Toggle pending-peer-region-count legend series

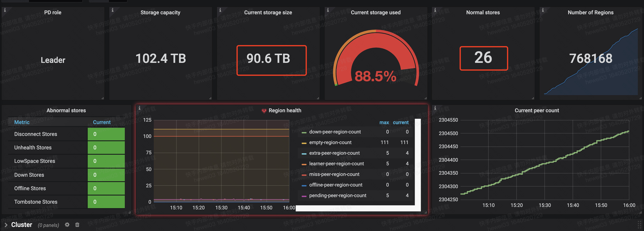[x=337, y=195]
